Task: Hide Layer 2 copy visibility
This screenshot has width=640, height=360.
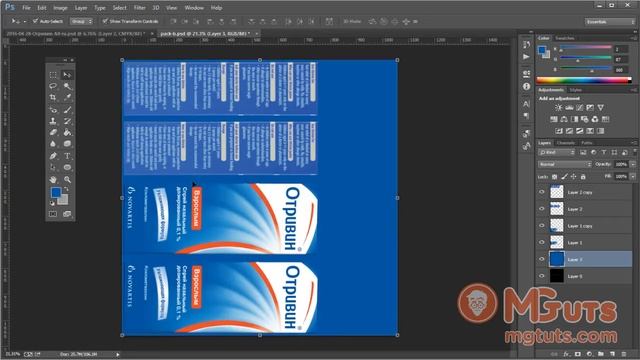Action: [x=542, y=192]
